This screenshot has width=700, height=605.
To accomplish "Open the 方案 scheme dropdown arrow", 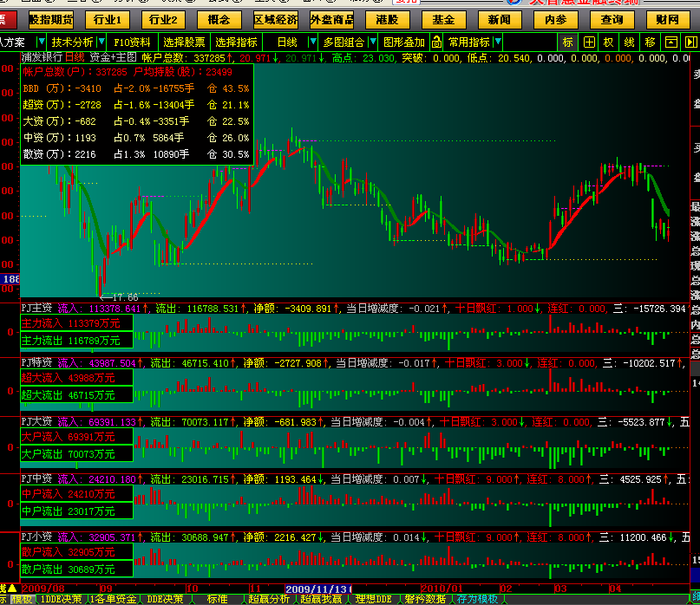I will [41, 42].
